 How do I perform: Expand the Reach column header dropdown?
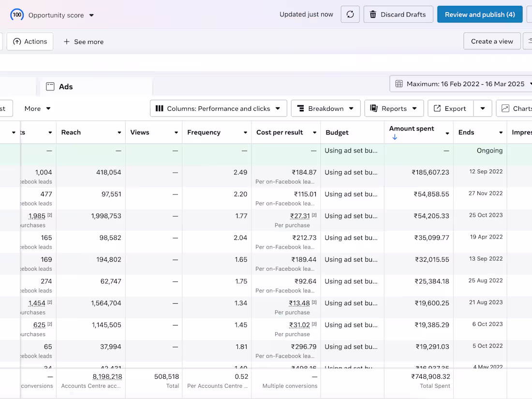pyautogui.click(x=118, y=132)
